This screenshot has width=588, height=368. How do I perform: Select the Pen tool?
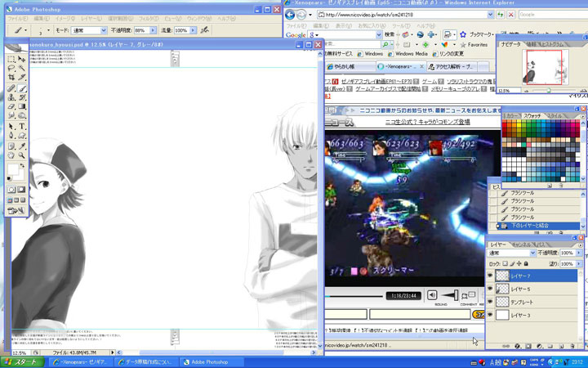click(11, 136)
